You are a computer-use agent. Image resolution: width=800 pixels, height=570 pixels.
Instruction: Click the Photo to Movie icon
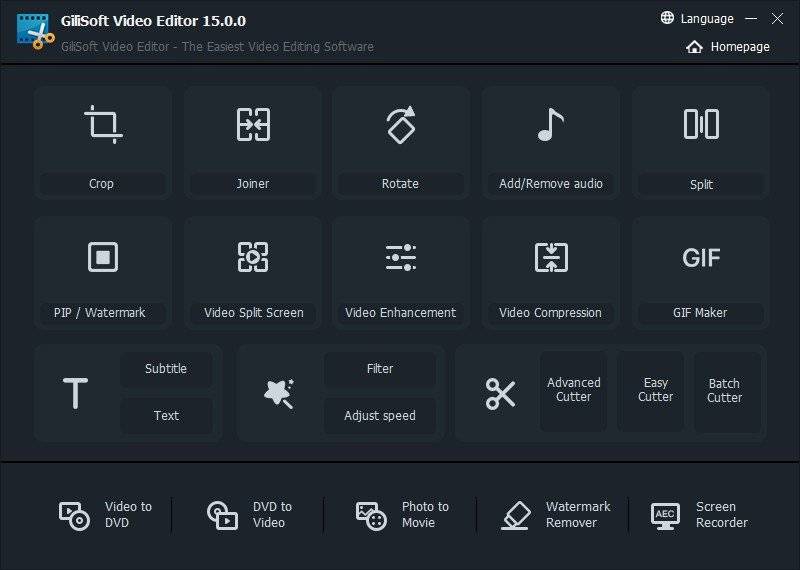(371, 516)
